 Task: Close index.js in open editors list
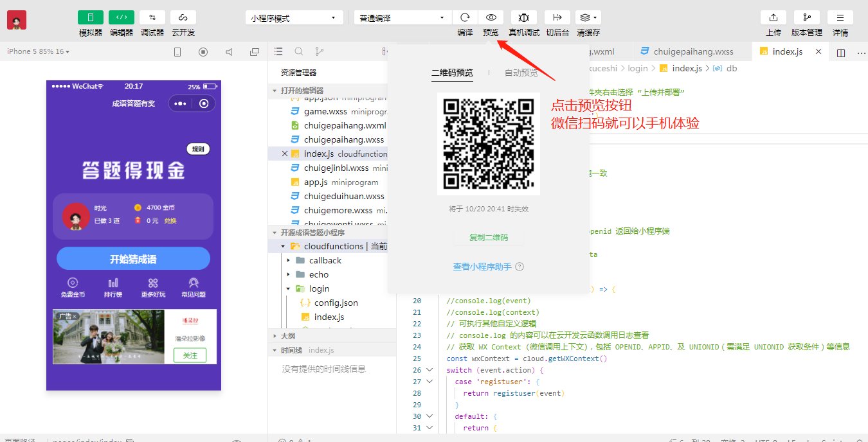(x=285, y=154)
